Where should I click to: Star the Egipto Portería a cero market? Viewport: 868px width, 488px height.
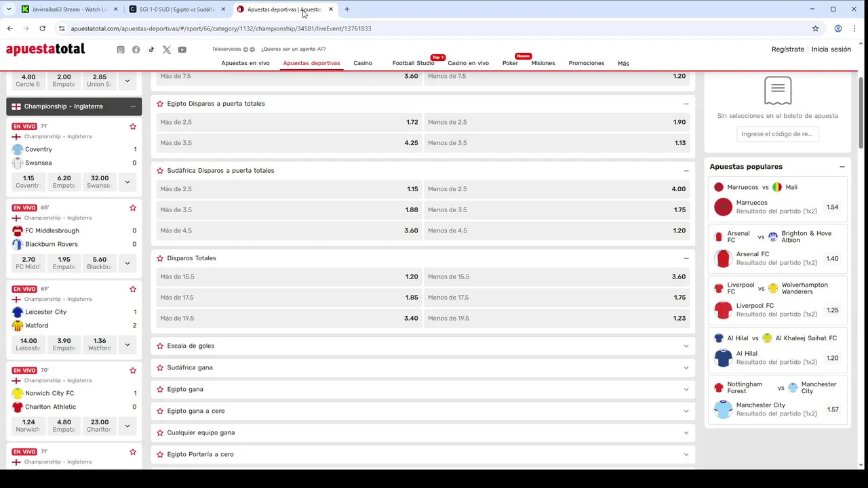click(x=160, y=454)
